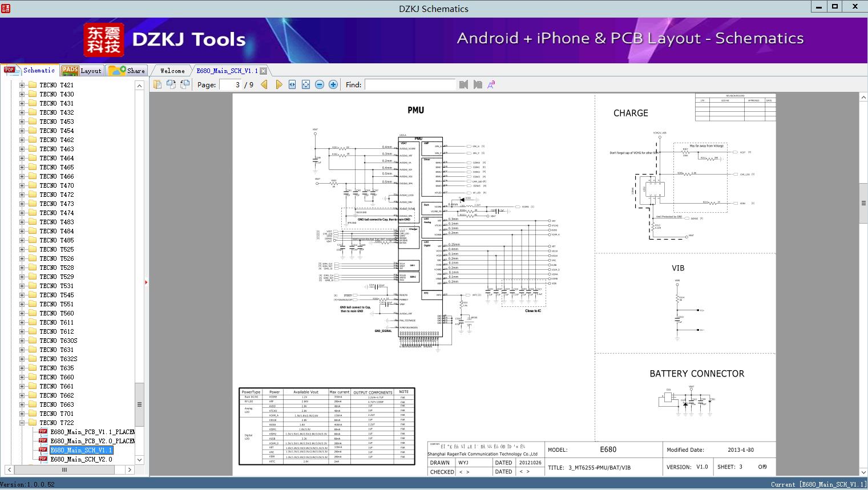Image resolution: width=868 pixels, height=490 pixels.
Task: Click the sidebar horizontal scrollbar right arrow
Action: point(130,469)
